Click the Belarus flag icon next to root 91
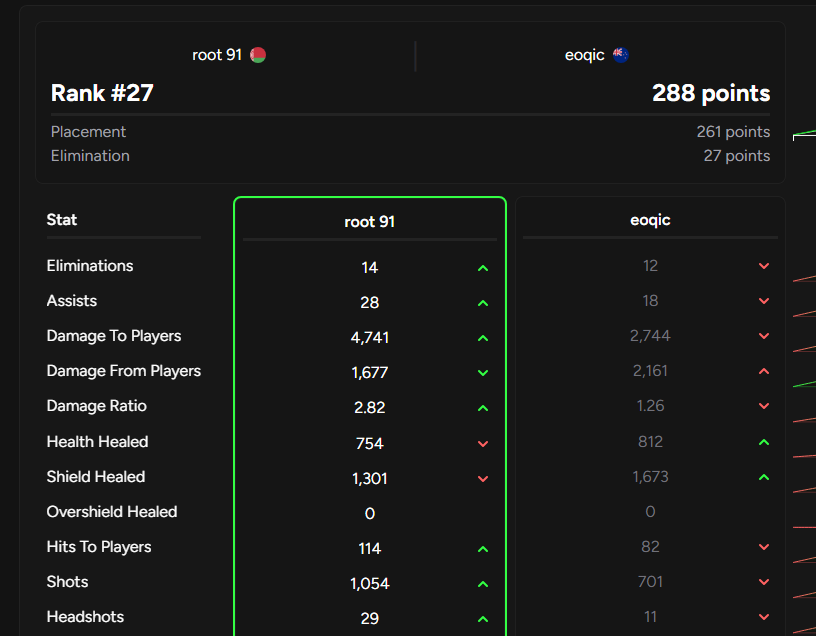Image resolution: width=816 pixels, height=636 pixels. click(258, 55)
